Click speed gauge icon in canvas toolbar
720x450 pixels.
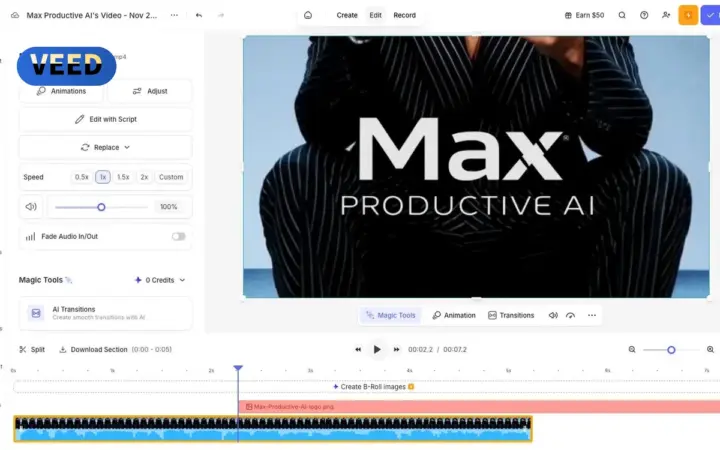point(570,315)
